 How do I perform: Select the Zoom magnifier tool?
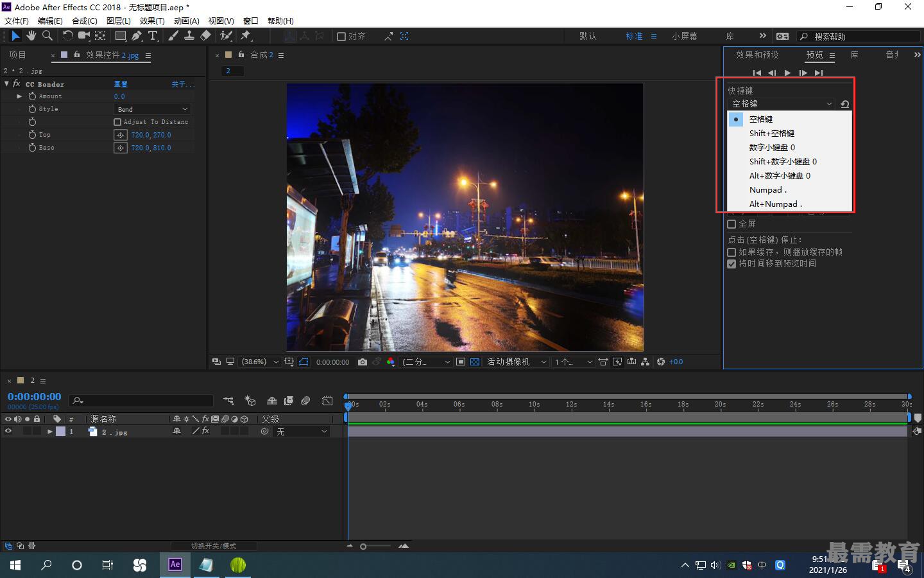coord(47,36)
